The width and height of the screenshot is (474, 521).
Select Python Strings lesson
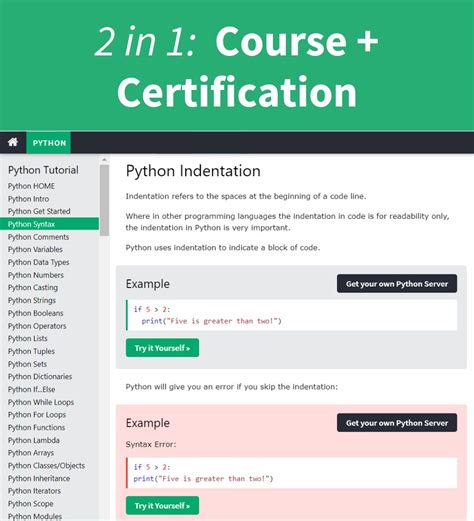(32, 300)
